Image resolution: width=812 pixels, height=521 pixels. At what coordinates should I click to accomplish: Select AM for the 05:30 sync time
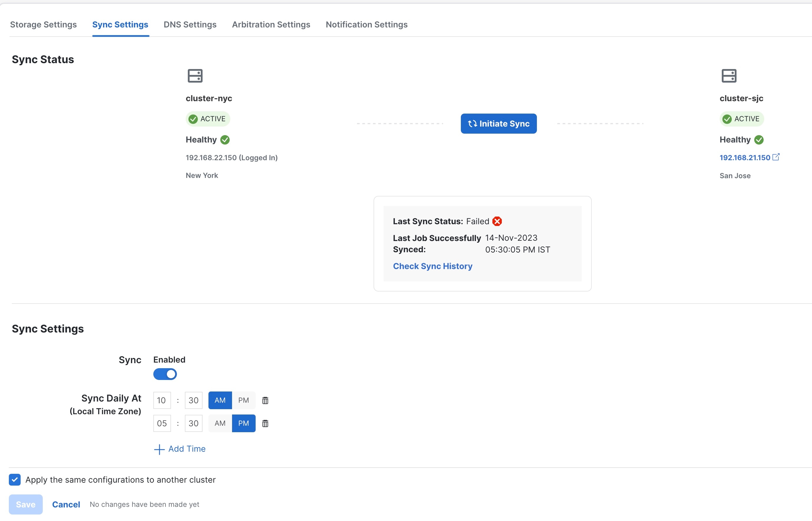pos(220,423)
